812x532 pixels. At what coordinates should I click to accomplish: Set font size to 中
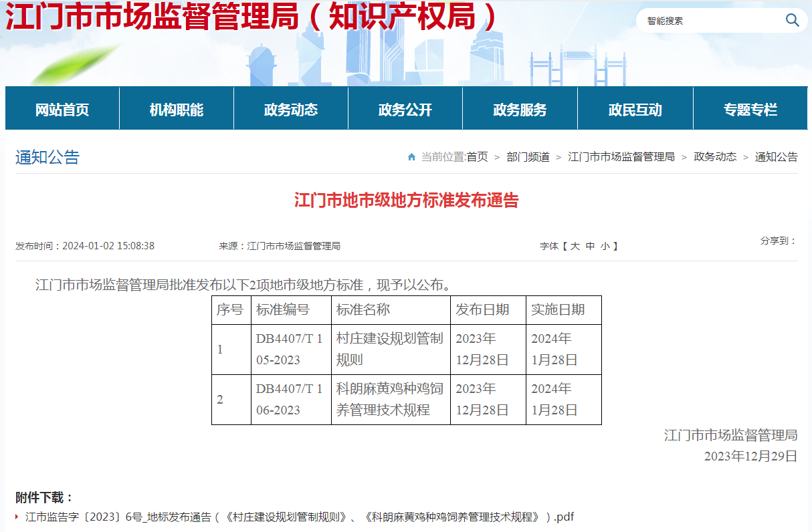pyautogui.click(x=590, y=246)
